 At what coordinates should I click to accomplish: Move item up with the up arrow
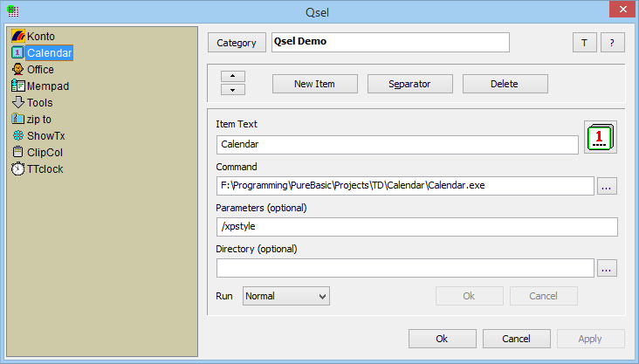[233, 76]
